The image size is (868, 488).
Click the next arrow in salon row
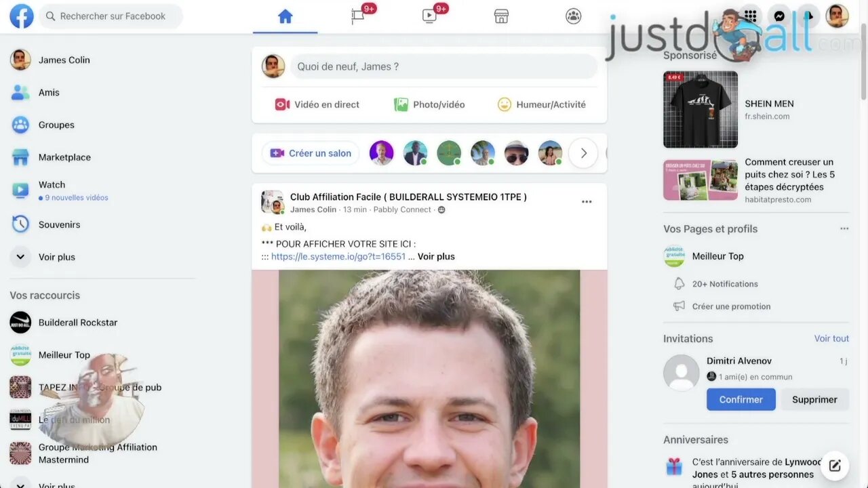click(583, 153)
